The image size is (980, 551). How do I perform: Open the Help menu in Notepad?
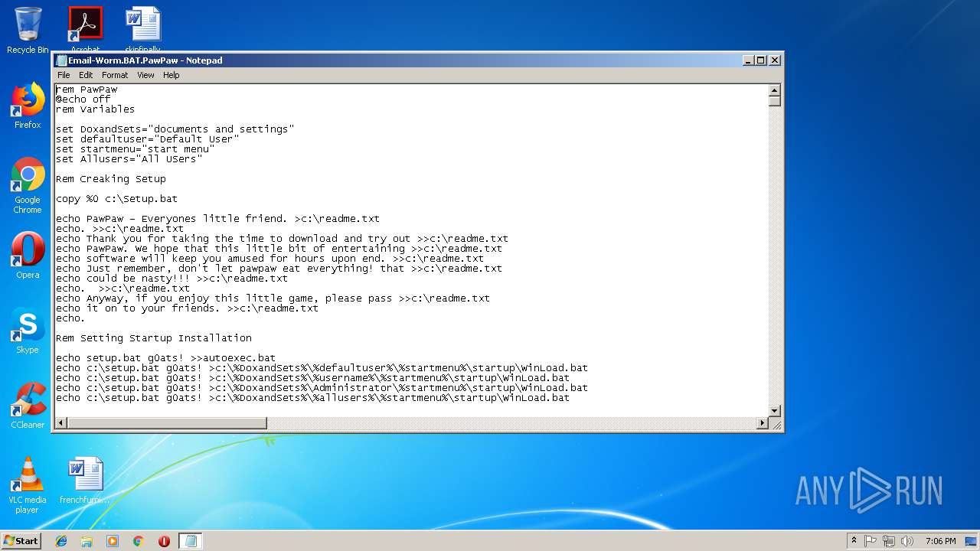171,75
